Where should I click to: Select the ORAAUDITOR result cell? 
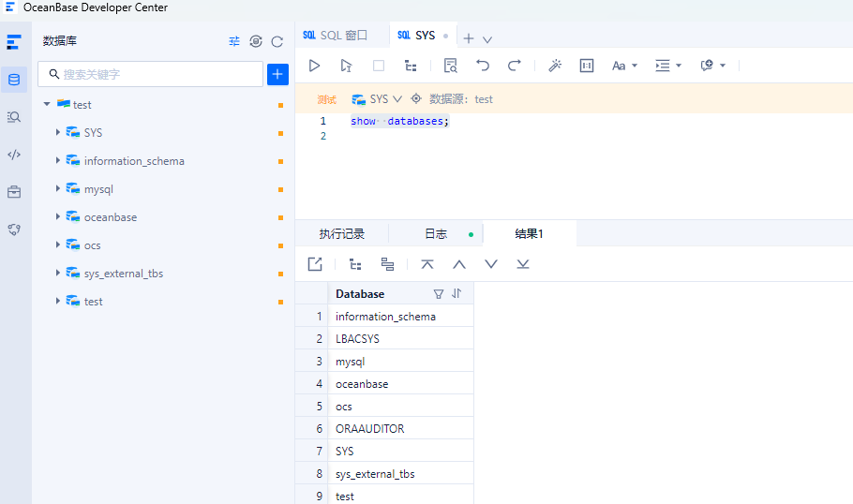pyautogui.click(x=401, y=428)
